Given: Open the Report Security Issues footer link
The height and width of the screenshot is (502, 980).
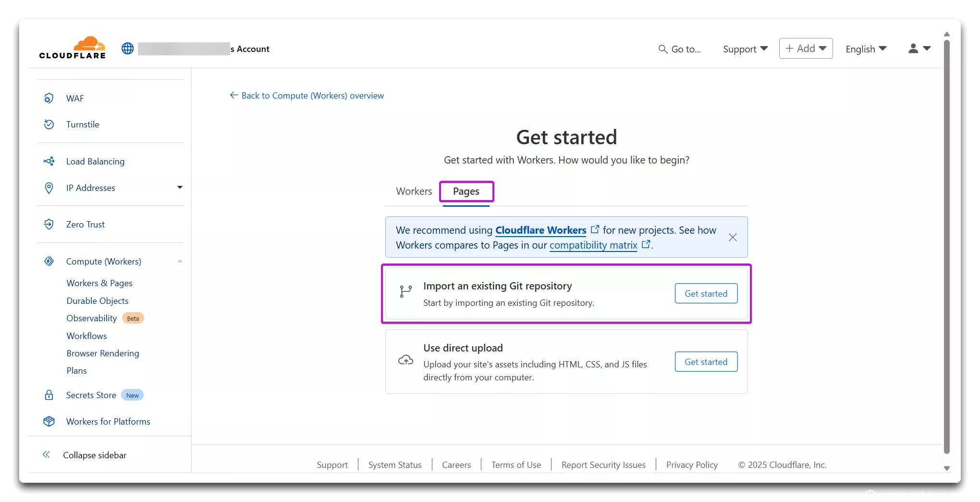Looking at the screenshot, I should click(603, 464).
